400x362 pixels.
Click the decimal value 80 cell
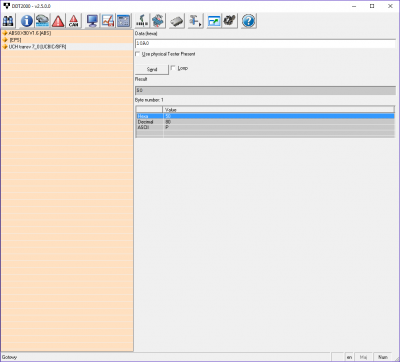pyautogui.click(x=168, y=122)
